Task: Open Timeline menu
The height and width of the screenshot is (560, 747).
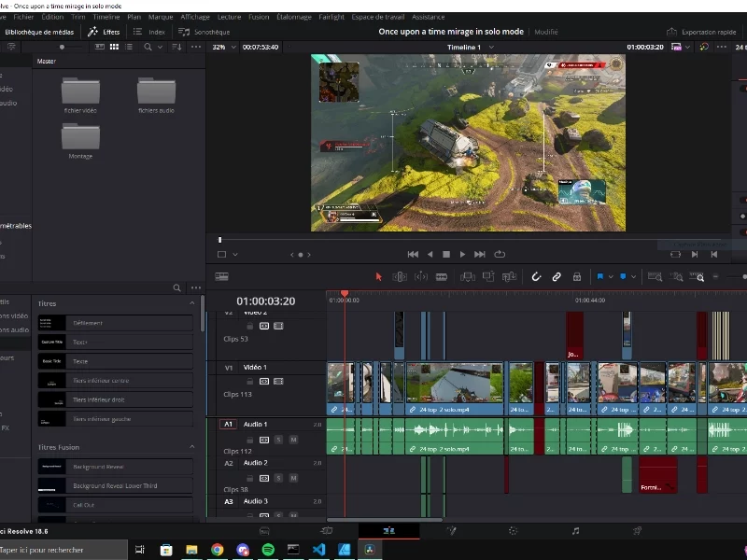Action: click(106, 17)
